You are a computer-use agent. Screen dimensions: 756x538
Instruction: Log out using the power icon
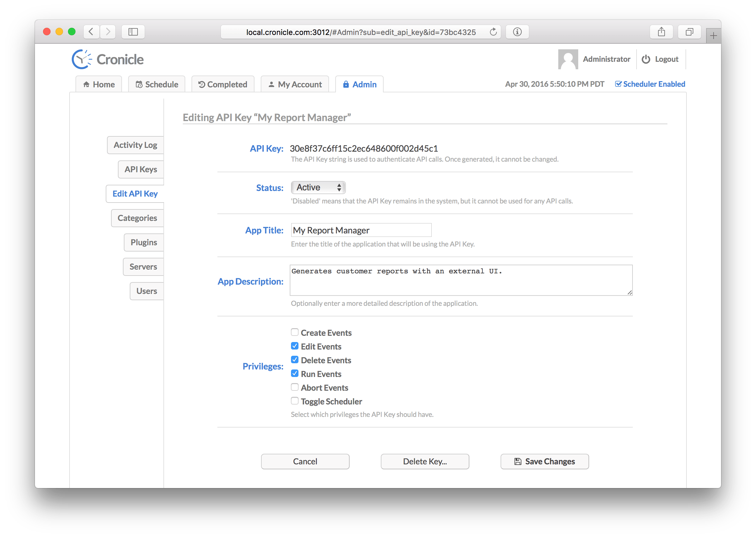pos(646,59)
